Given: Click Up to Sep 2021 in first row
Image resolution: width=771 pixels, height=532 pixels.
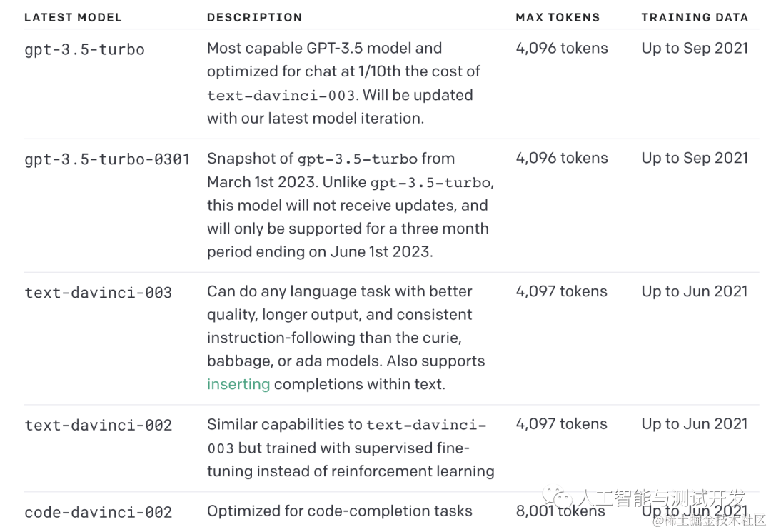Looking at the screenshot, I should pyautogui.click(x=695, y=48).
